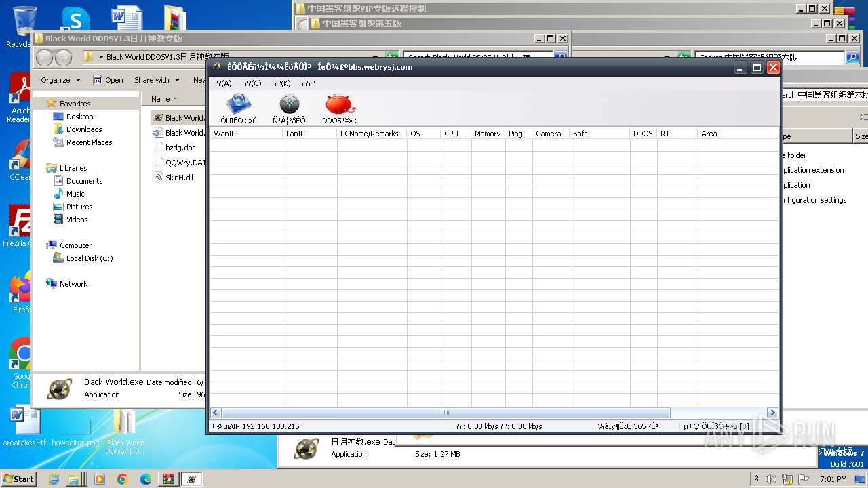
Task: Click the Explorer Back navigation button
Action: [x=45, y=58]
